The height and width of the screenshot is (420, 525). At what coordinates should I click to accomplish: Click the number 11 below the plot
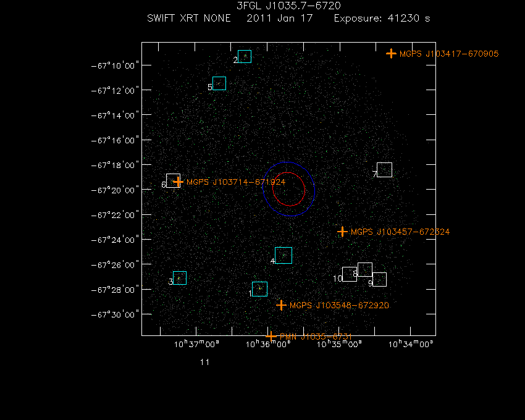[204, 362]
